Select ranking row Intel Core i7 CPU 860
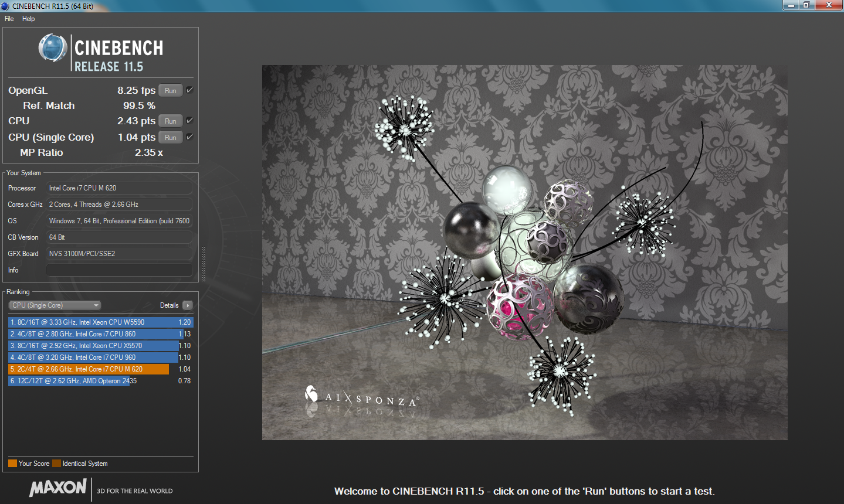The image size is (844, 504). [100, 334]
